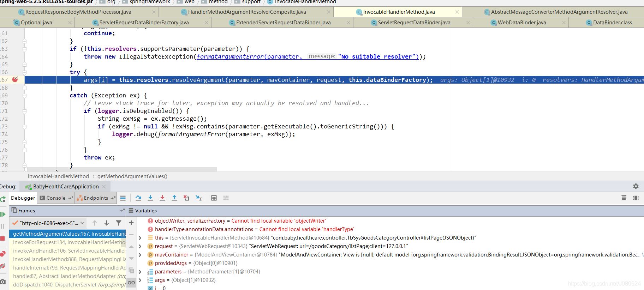
Task: Click the Run to Cursor icon
Action: point(198,198)
